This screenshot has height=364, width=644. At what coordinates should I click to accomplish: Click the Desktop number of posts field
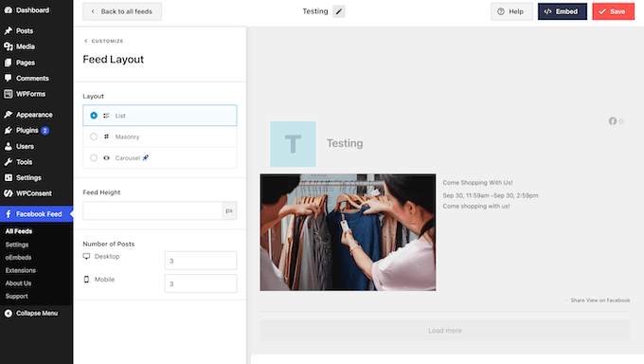[201, 261]
